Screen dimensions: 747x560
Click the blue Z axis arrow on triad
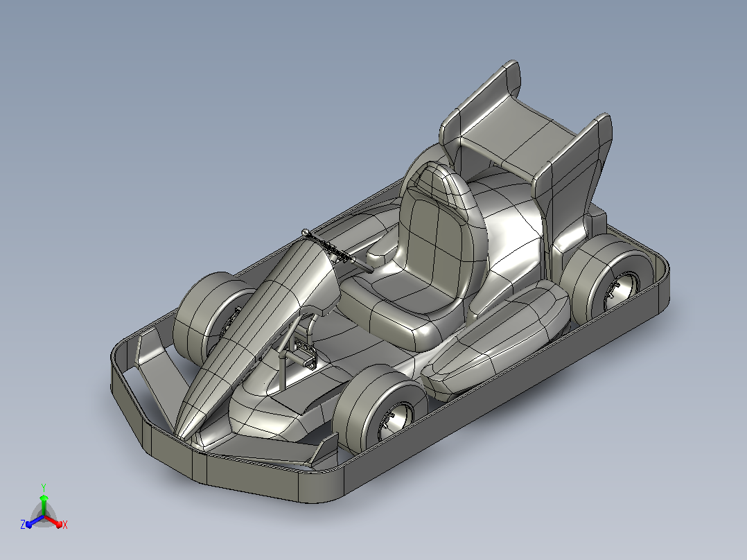point(35,522)
